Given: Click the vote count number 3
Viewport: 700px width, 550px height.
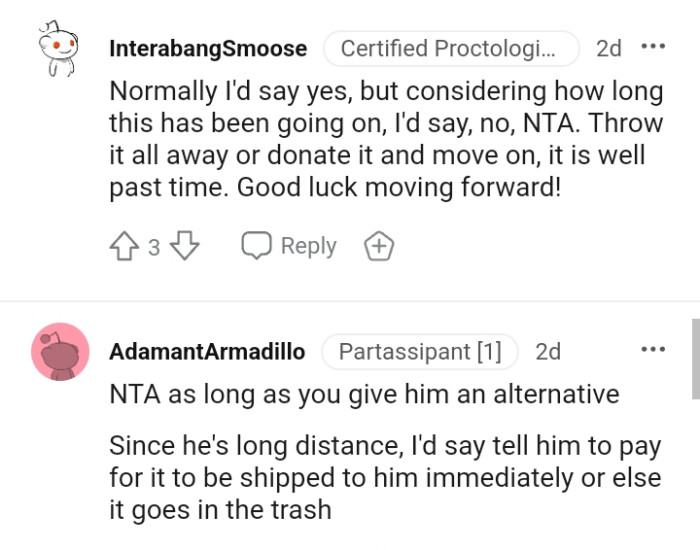Looking at the screenshot, I should point(154,248).
